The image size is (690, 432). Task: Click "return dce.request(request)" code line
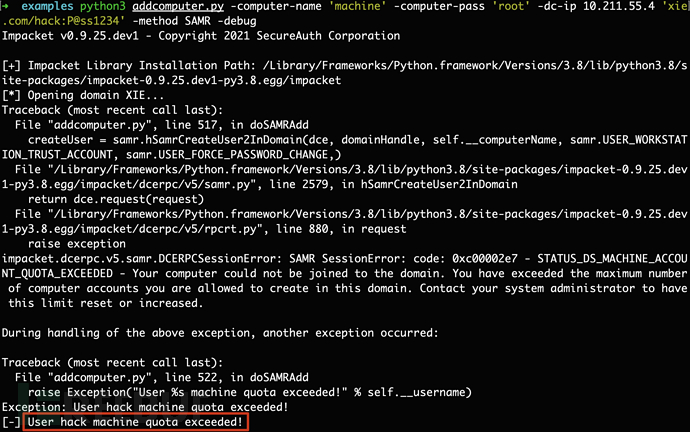coord(120,197)
